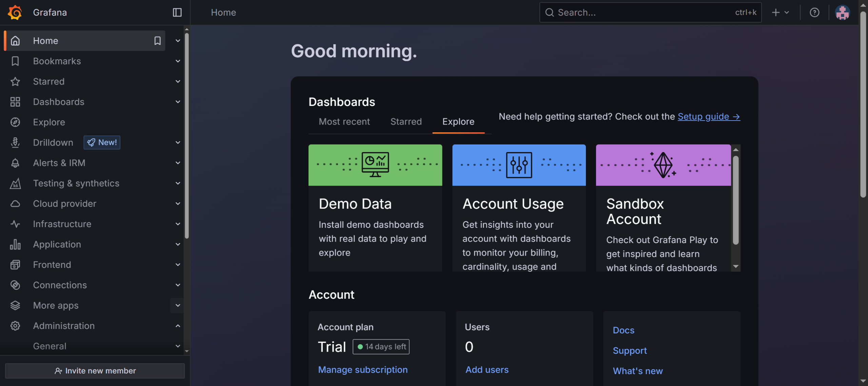Click the Connections icon in sidebar
Viewport: 868px width, 386px height.
point(15,285)
